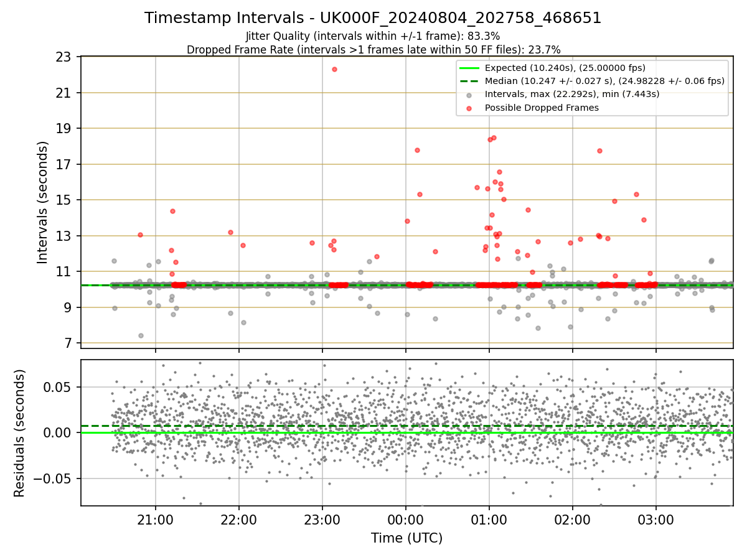The image size is (747, 560).
Task: Select the 'Dropped Frame Rate' 23.7% subtitle line
Action: [x=374, y=49]
